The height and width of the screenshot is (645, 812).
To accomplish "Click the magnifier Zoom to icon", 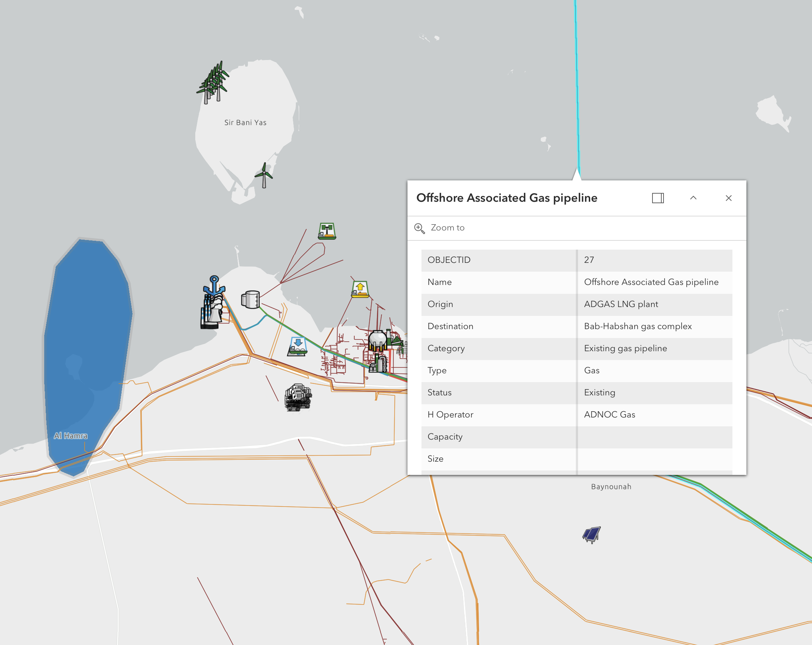I will click(x=420, y=228).
